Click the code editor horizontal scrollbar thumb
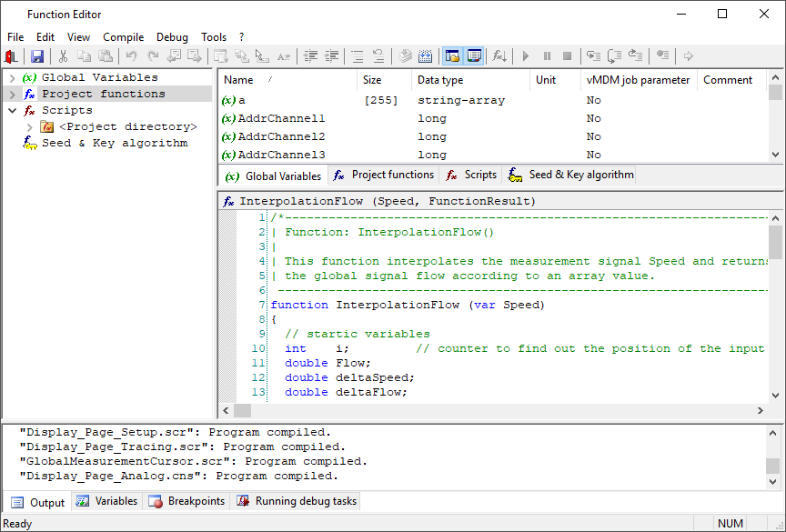Screen dimensions: 786x532 [242, 411]
